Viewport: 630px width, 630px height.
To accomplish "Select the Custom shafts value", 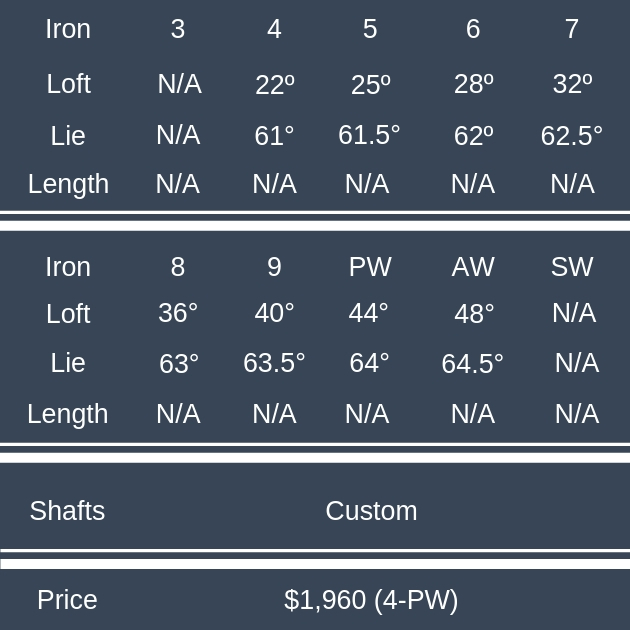I will coord(371,511).
